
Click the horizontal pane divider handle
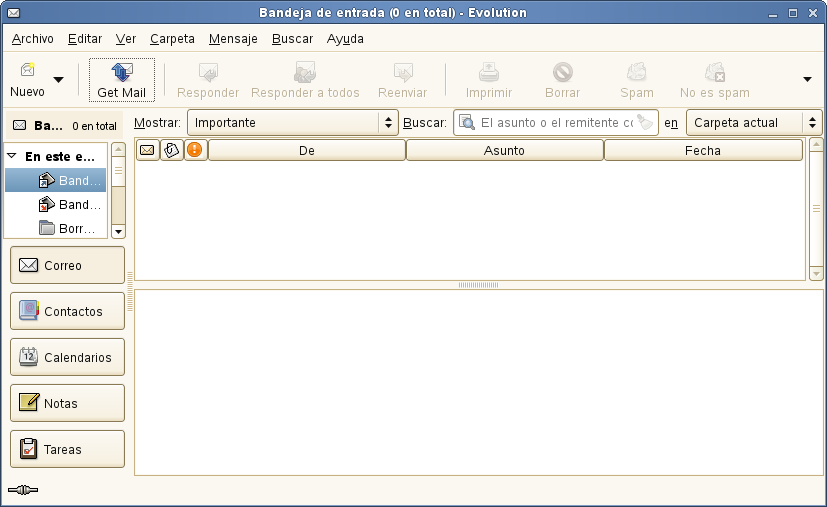click(x=478, y=285)
